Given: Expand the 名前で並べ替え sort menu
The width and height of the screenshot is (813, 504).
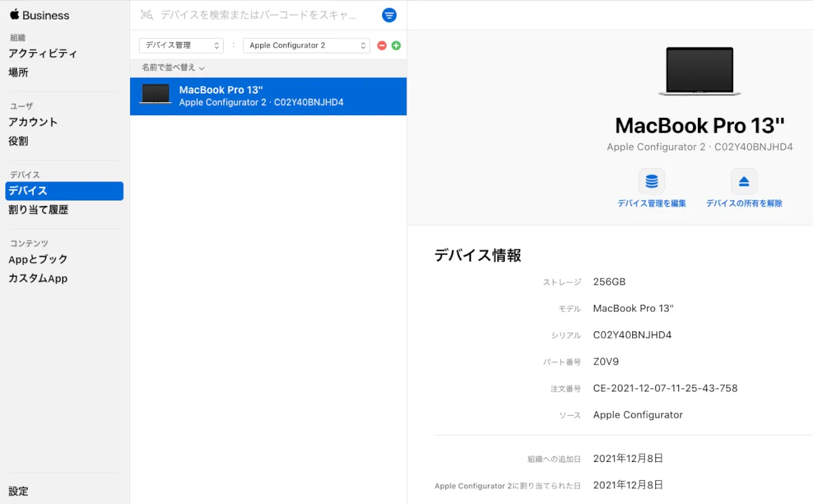Looking at the screenshot, I should 173,68.
